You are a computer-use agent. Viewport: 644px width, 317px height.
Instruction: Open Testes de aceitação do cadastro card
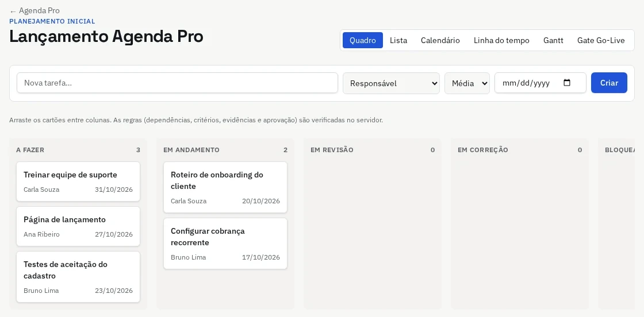point(78,277)
